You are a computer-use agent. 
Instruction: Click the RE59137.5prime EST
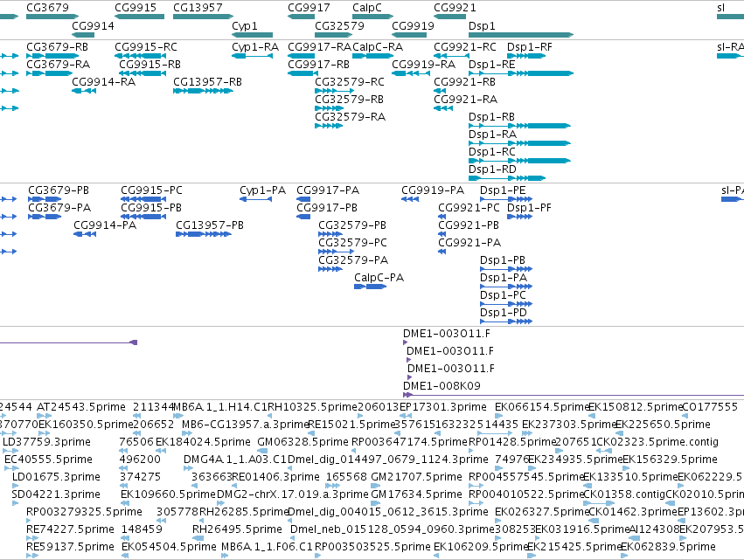click(32, 556)
